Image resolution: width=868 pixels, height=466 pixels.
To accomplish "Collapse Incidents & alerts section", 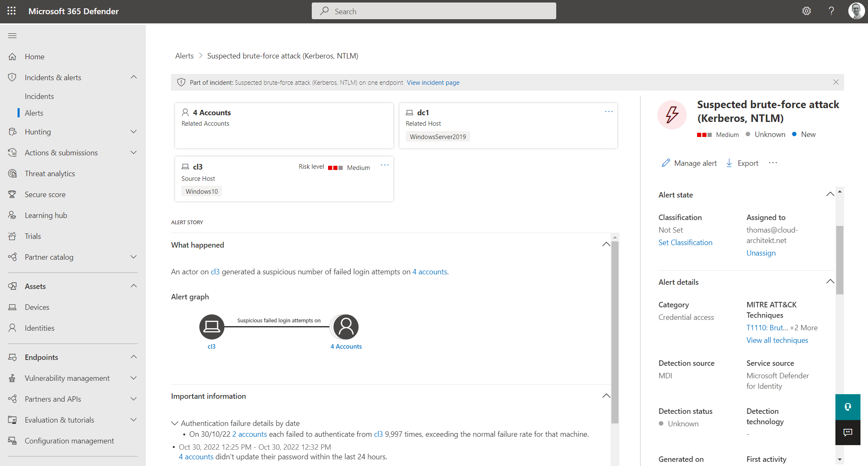I will click(x=134, y=77).
